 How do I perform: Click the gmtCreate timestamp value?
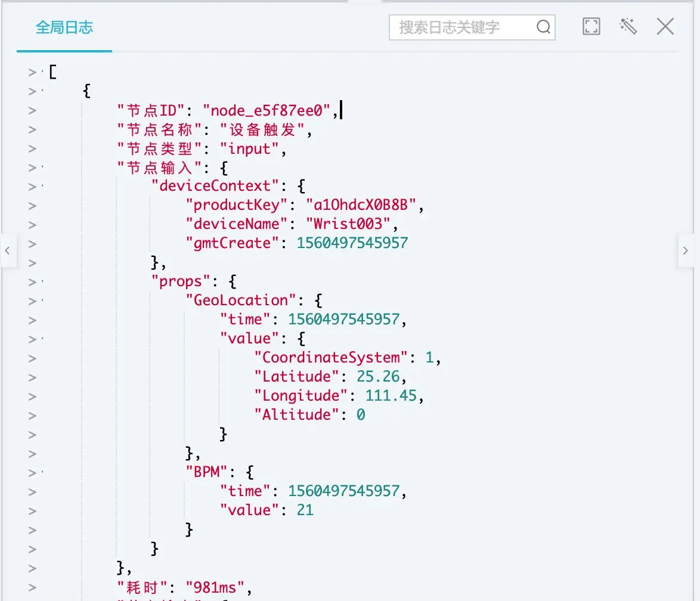352,243
